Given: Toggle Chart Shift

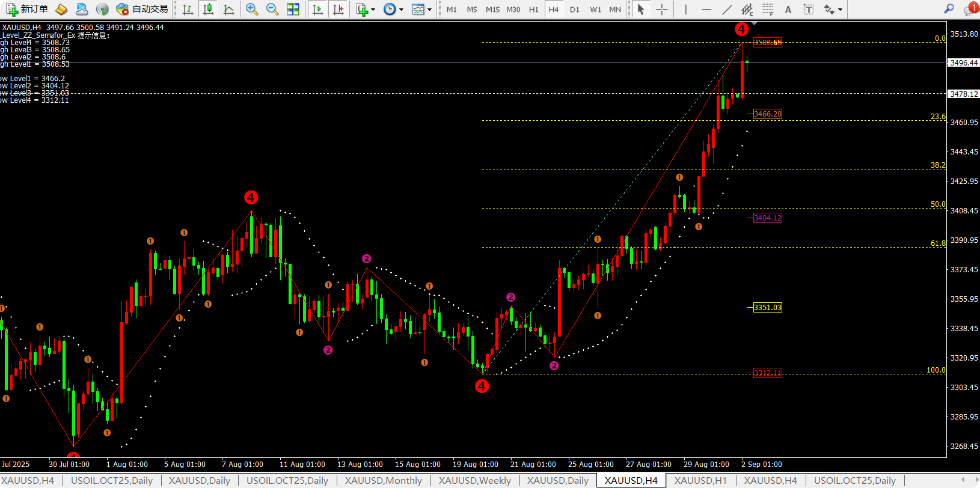Looking at the screenshot, I should pyautogui.click(x=338, y=9).
